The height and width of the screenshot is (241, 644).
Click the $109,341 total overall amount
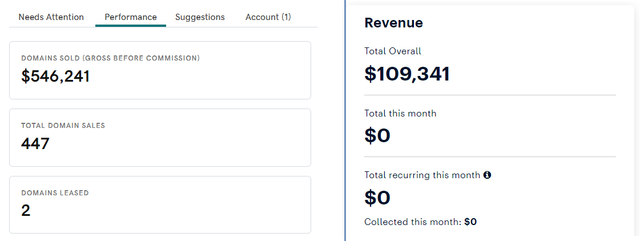(x=407, y=74)
